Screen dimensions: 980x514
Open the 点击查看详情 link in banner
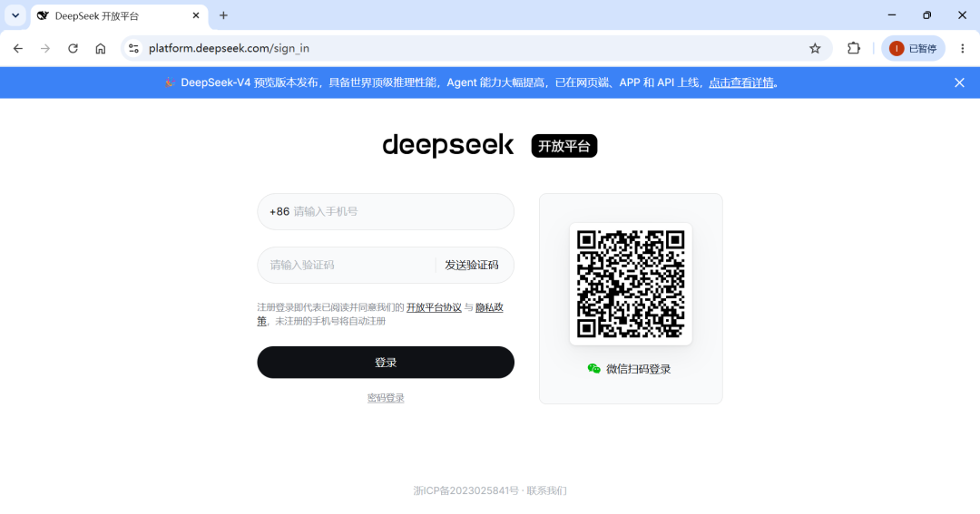[741, 82]
